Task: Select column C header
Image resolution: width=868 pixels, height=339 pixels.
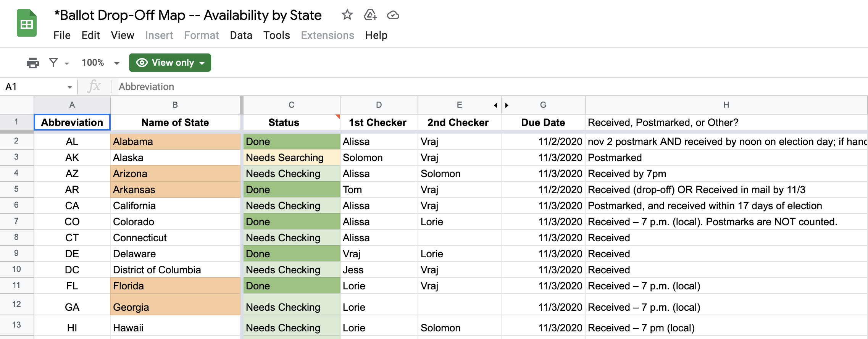Action: [x=291, y=105]
